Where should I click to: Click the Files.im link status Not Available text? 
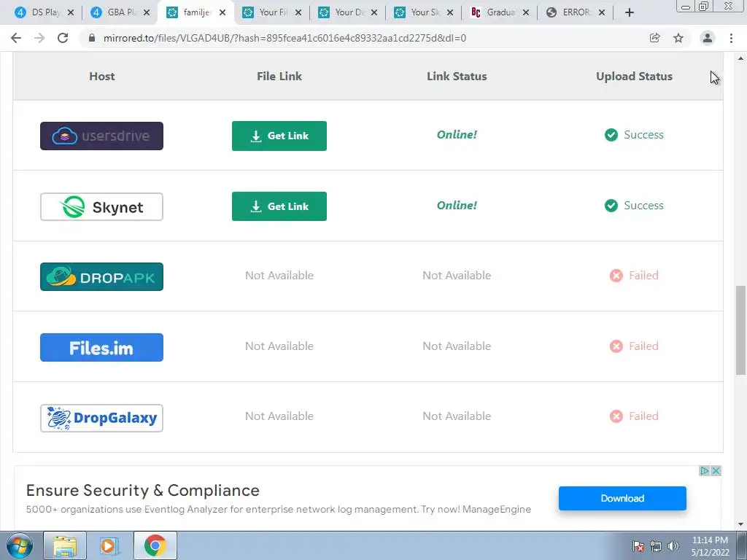coord(457,346)
